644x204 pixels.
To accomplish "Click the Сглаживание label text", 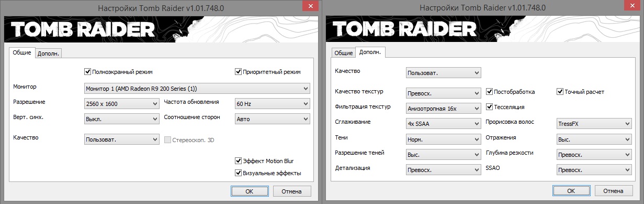I will 353,122.
